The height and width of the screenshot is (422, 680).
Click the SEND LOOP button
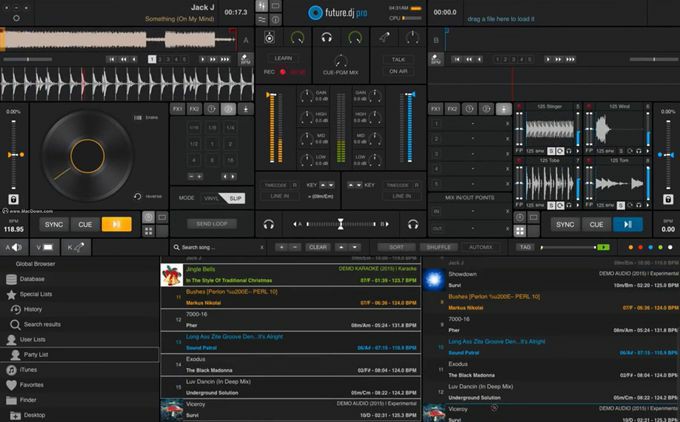(212, 224)
